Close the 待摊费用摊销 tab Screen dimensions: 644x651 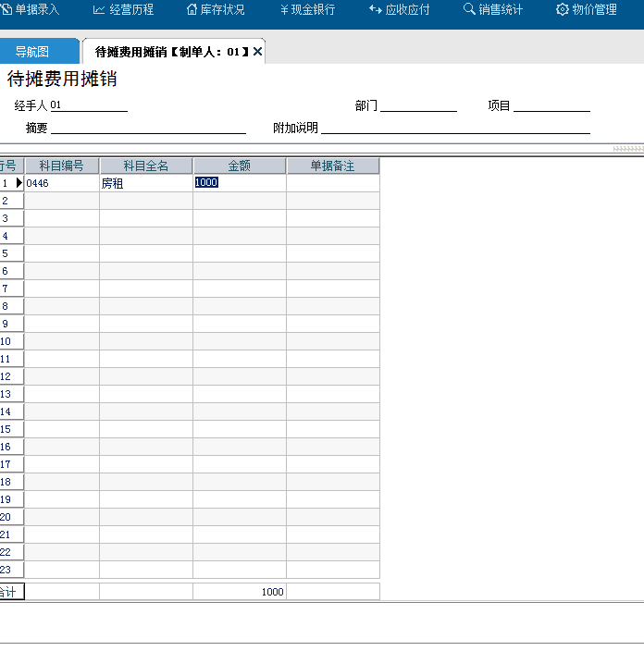(258, 52)
